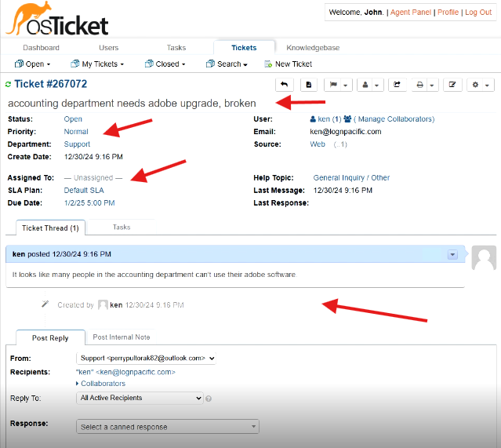
Task: Open the Profile link
Action: click(x=448, y=12)
